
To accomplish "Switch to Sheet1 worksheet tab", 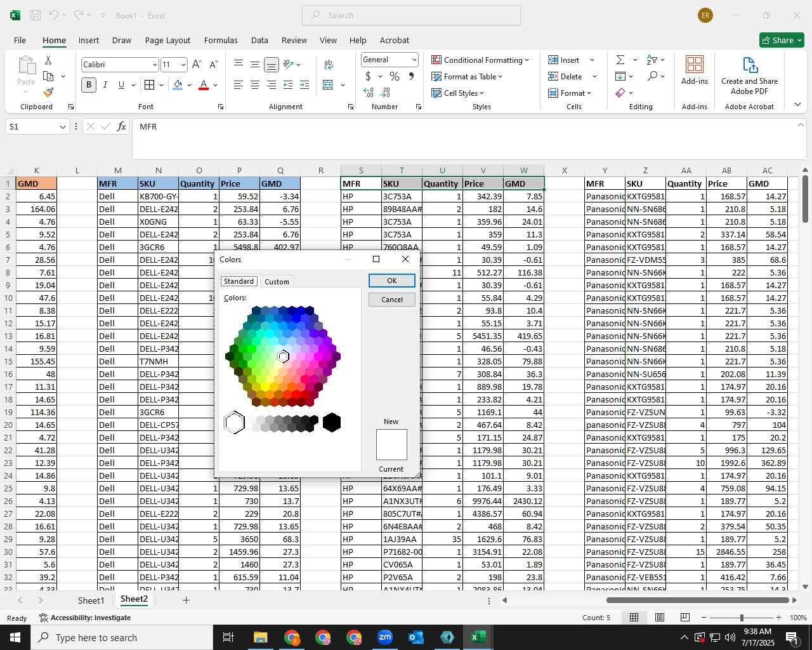I will coord(91,600).
